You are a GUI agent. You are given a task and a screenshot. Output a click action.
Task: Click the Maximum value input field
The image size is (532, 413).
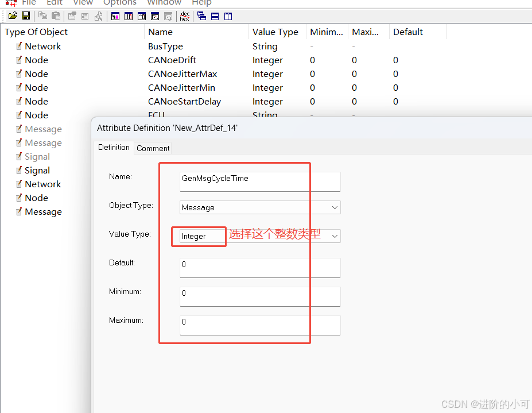coord(260,325)
